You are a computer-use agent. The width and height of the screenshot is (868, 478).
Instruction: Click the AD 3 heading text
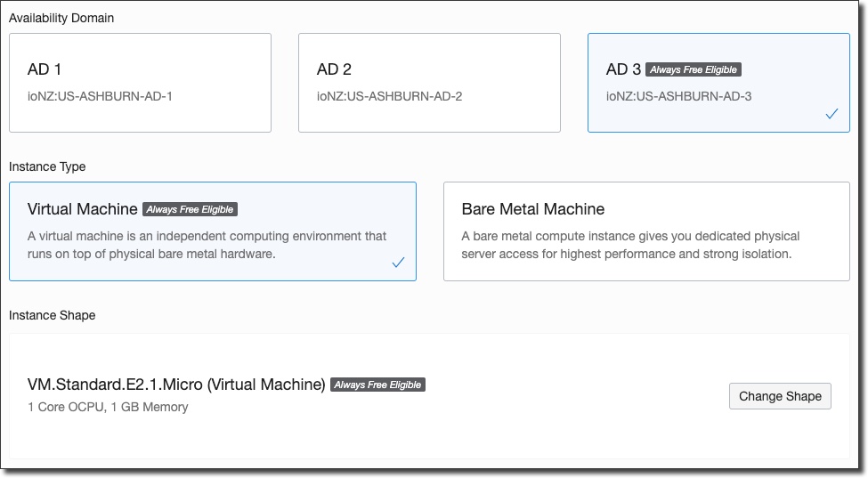[623, 69]
